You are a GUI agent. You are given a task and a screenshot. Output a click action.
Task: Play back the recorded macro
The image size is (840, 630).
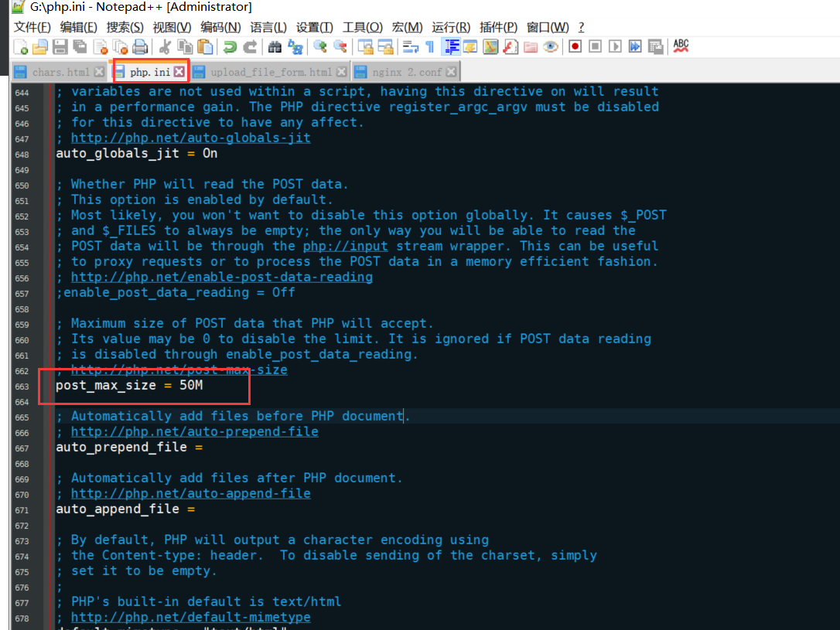[615, 47]
